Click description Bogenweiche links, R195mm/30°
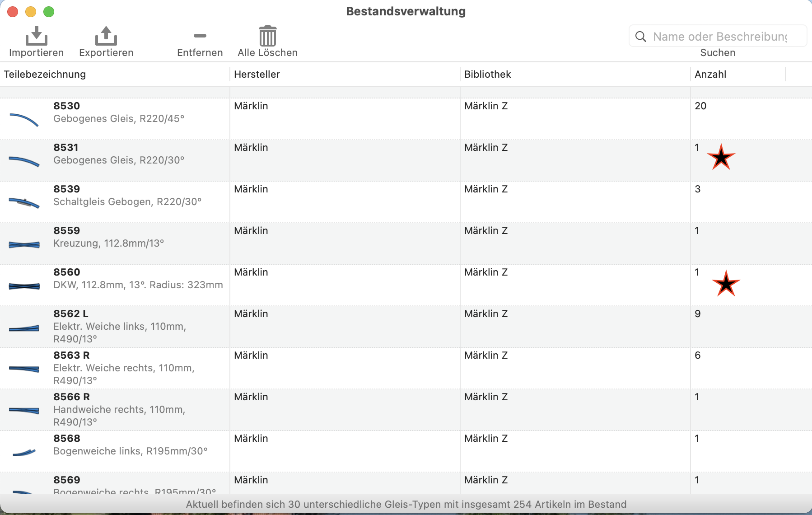The width and height of the screenshot is (812, 515). coord(131,451)
